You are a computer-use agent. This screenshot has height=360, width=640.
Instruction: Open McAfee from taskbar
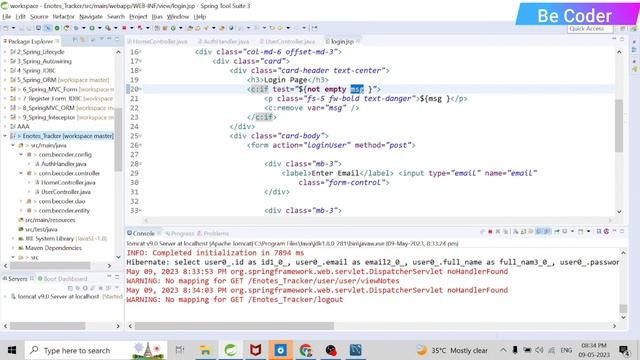pyautogui.click(x=256, y=350)
